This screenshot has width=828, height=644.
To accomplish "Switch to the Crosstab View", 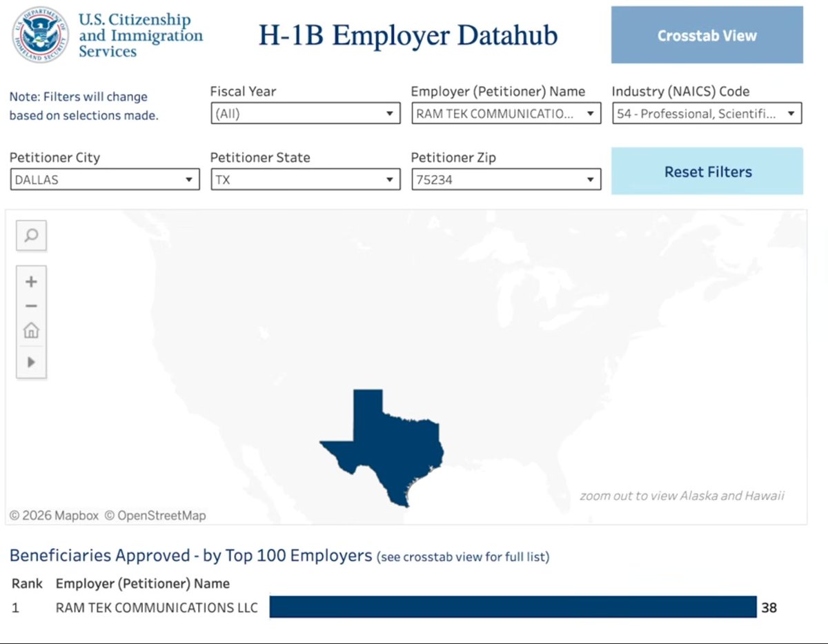I will [x=707, y=35].
